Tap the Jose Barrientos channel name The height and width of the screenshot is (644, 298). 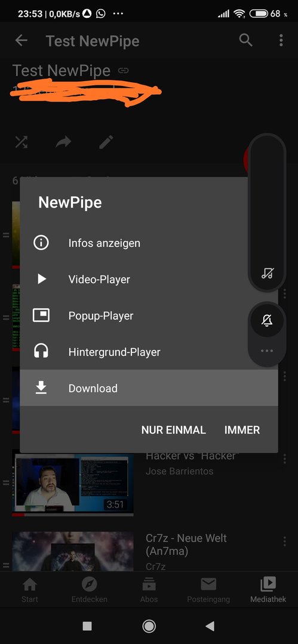coord(180,471)
